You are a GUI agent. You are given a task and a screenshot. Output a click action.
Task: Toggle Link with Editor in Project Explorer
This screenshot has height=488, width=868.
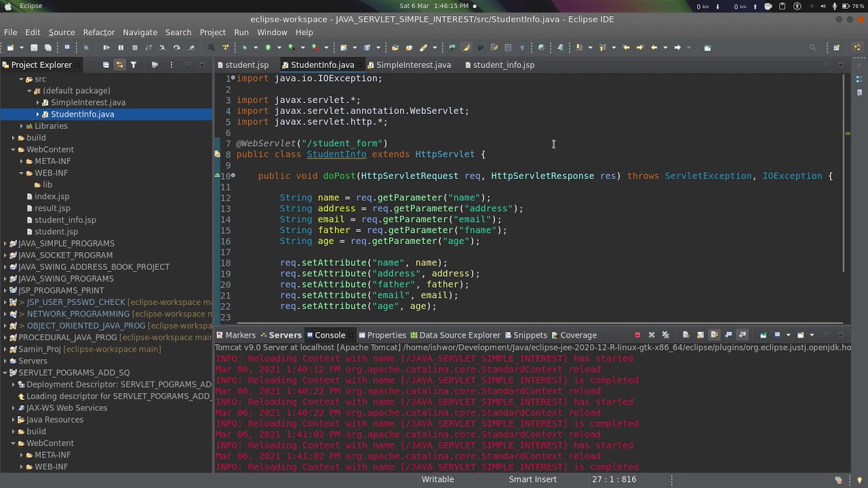pos(119,65)
